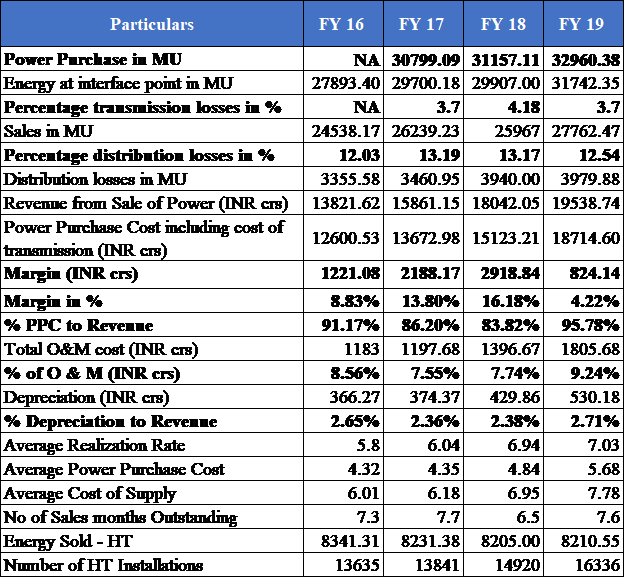Click 'Revenue from Sale of Power (INR crs)' label
Screen dimensions: 625x578
click(145, 203)
